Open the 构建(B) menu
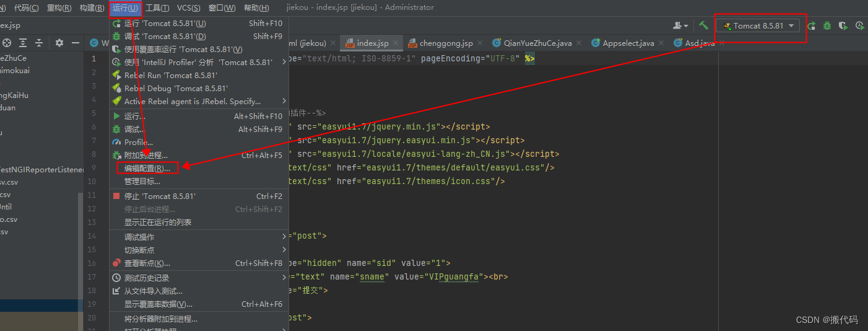 [92, 8]
